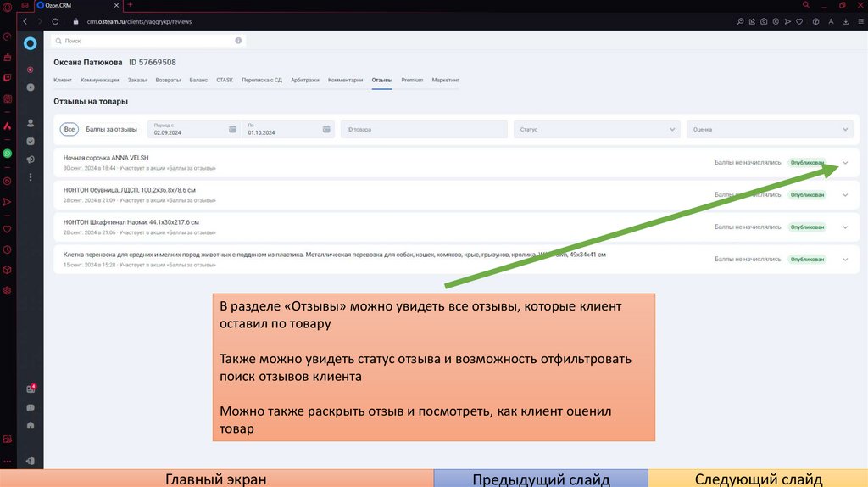Click «Опубликован» status of Ночная сорочка row
This screenshot has width=868, height=487.
(807, 163)
